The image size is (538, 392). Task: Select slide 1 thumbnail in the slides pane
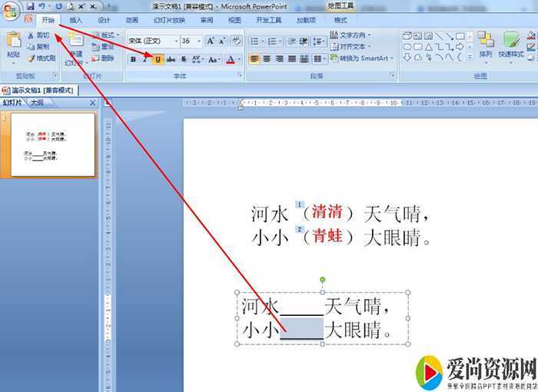tap(52, 145)
